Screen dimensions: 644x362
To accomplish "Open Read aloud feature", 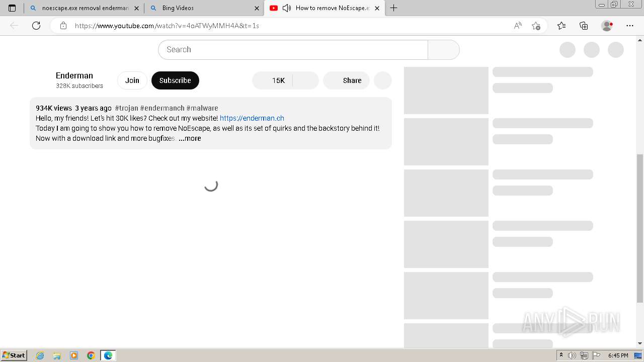I will [518, 26].
